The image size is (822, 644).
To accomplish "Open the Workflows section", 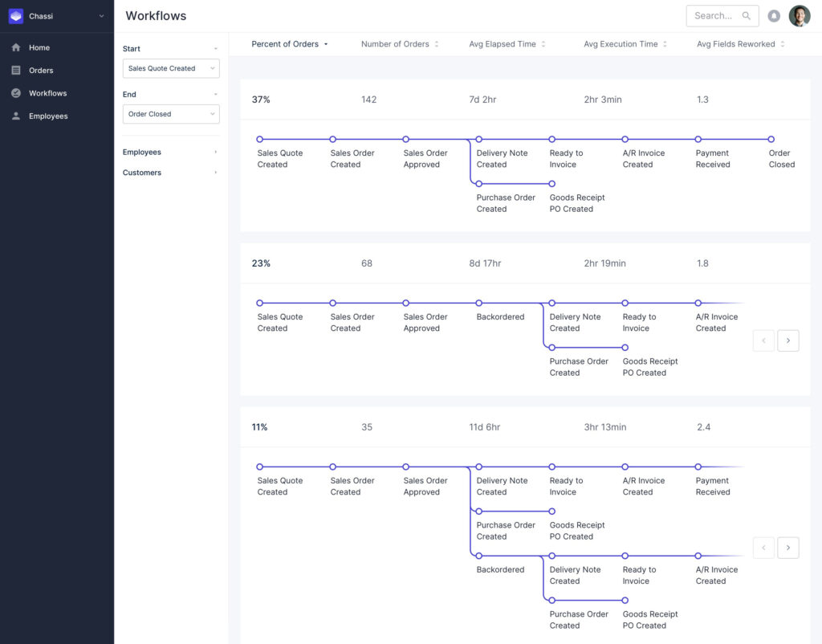I will pos(47,93).
